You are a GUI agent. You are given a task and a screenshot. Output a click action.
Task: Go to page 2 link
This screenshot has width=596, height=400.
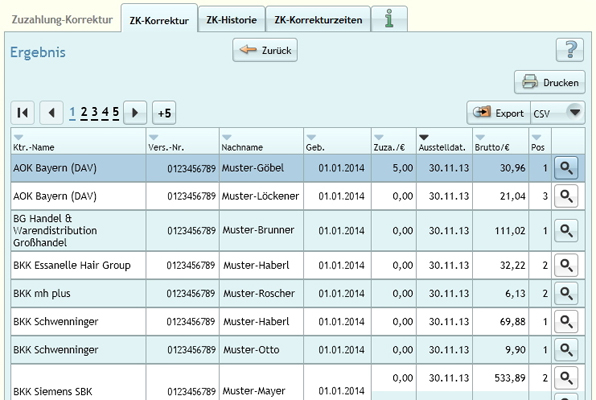coord(84,113)
